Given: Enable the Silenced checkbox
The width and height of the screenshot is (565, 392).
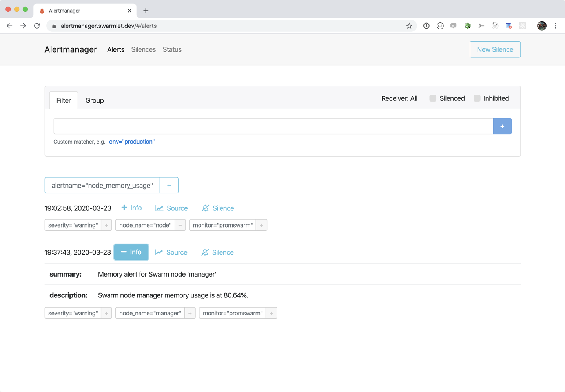Looking at the screenshot, I should click(x=433, y=98).
